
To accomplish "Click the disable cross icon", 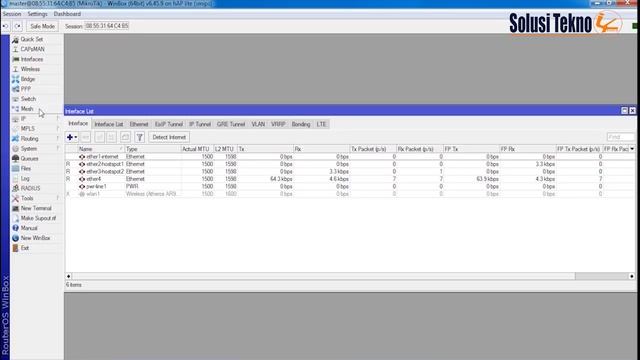I will pos(111,137).
